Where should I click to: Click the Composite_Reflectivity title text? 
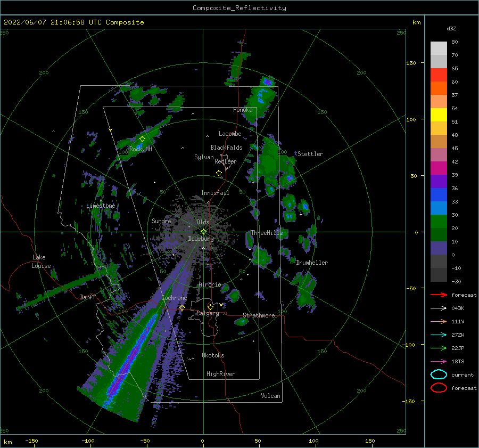tap(239, 8)
